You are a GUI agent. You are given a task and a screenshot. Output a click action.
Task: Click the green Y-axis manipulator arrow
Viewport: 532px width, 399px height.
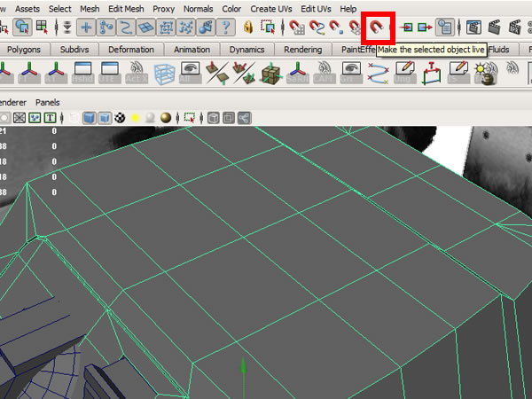pos(242,372)
